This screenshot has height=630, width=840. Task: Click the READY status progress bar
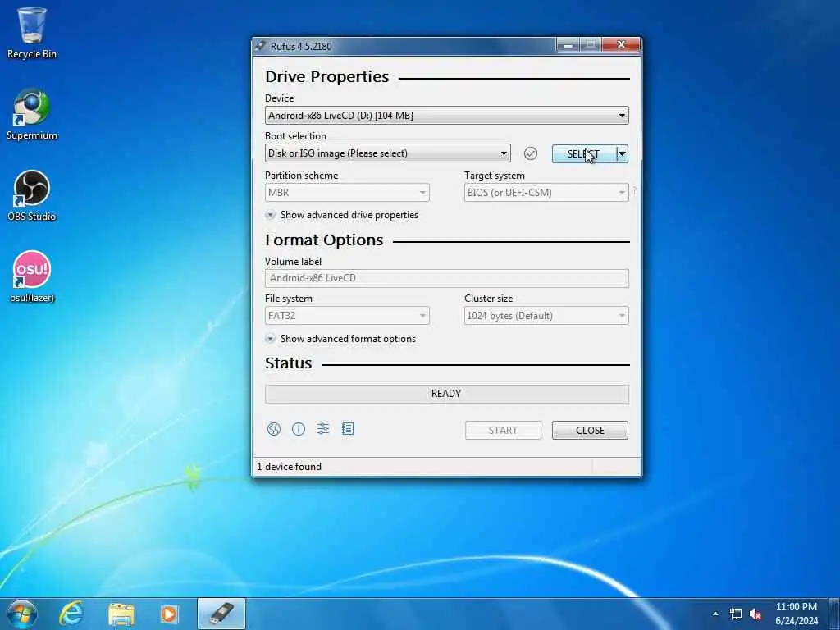tap(447, 394)
